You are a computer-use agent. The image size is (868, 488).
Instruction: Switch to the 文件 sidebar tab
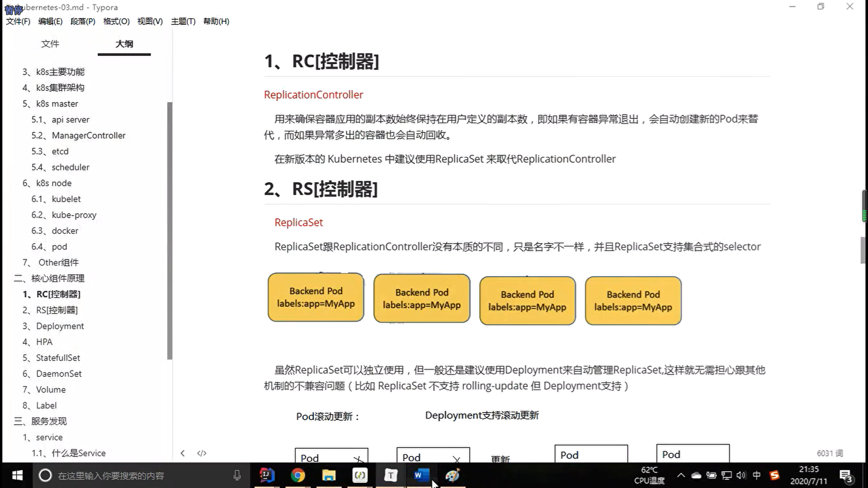point(50,44)
